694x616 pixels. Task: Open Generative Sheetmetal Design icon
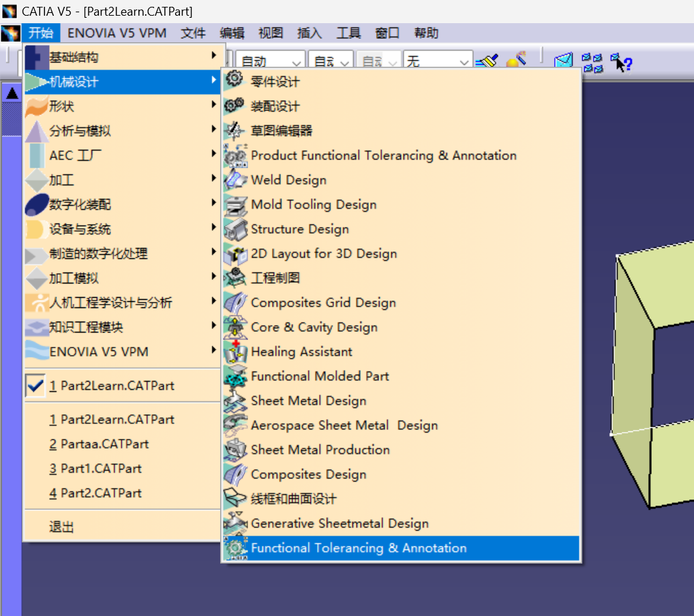pyautogui.click(x=235, y=523)
